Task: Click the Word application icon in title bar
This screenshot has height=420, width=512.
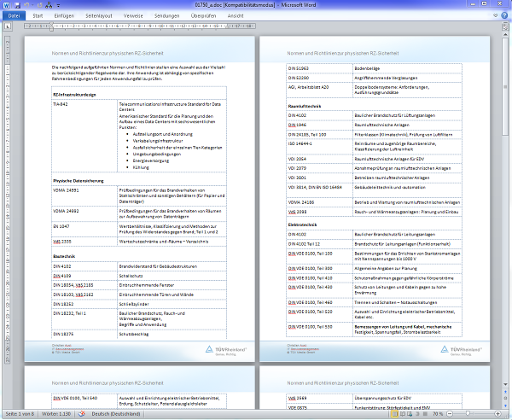Action: (x=6, y=5)
